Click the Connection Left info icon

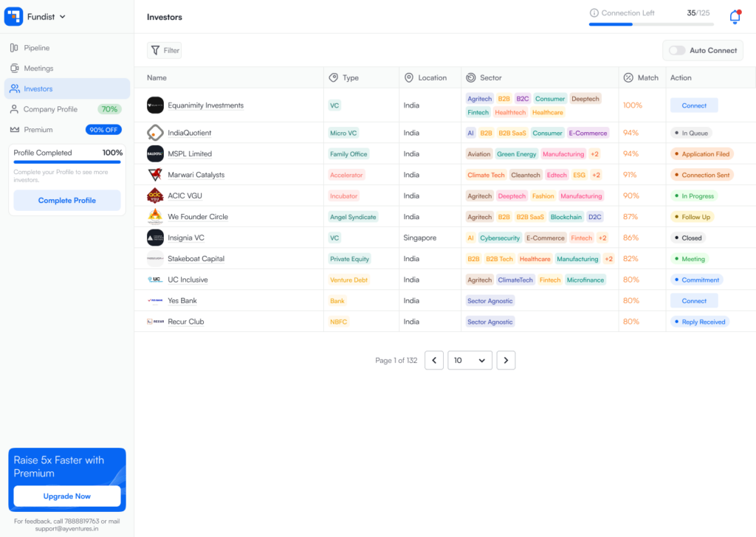(x=594, y=13)
